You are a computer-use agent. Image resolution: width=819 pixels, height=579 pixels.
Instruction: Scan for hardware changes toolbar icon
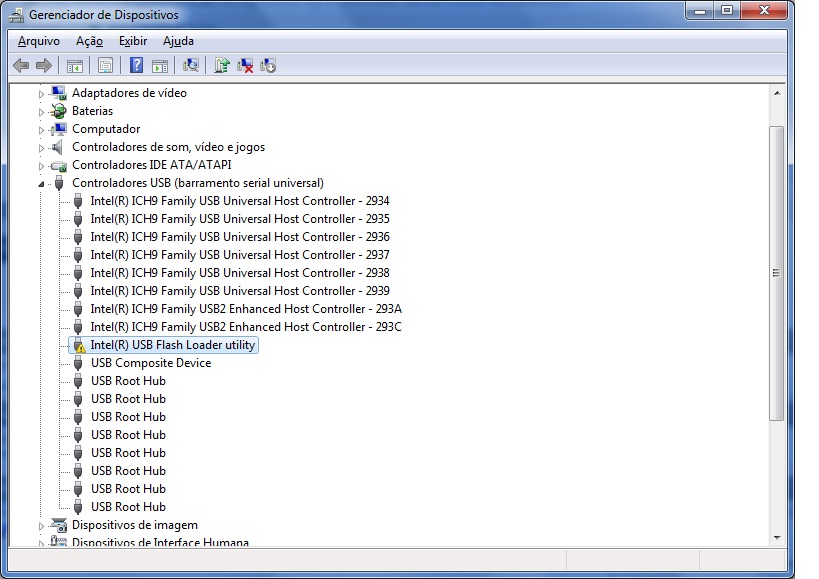tap(191, 65)
